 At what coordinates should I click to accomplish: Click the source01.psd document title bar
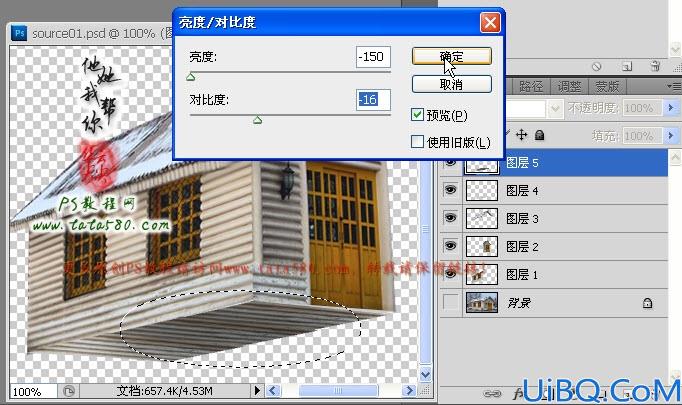91,33
